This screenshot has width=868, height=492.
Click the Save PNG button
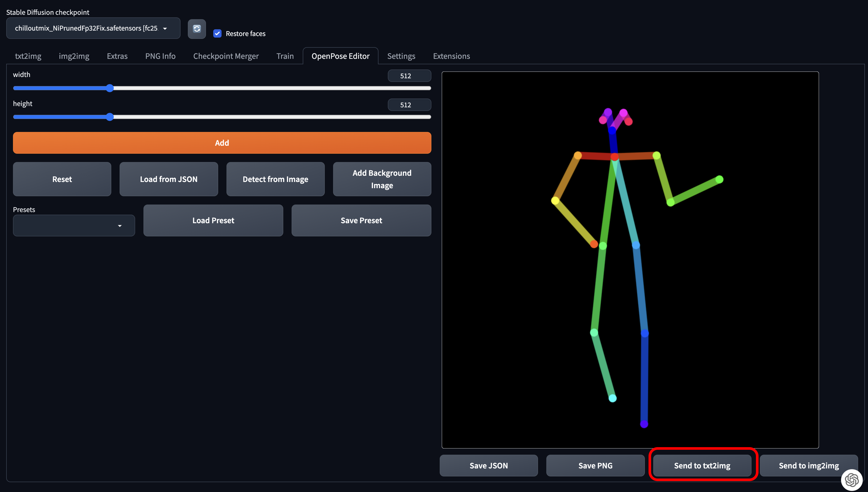click(x=595, y=465)
